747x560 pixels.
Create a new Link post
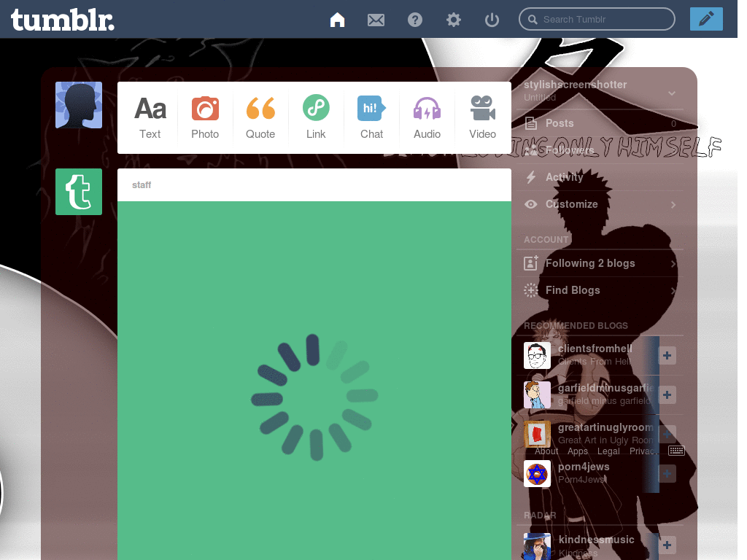[x=316, y=117]
